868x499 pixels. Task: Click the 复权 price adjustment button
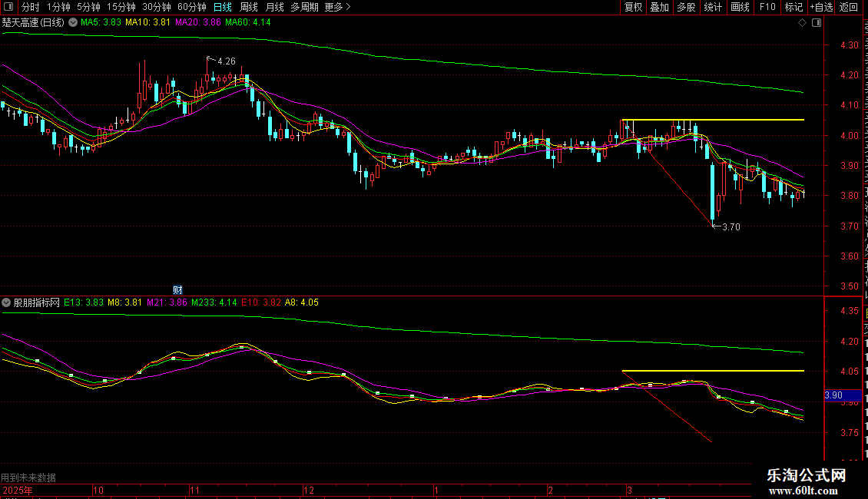[633, 7]
